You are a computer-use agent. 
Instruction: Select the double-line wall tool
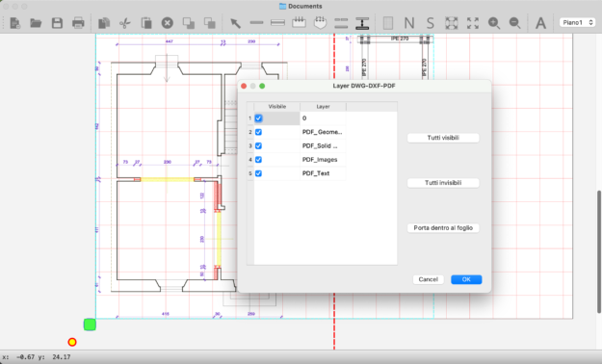coord(277,23)
